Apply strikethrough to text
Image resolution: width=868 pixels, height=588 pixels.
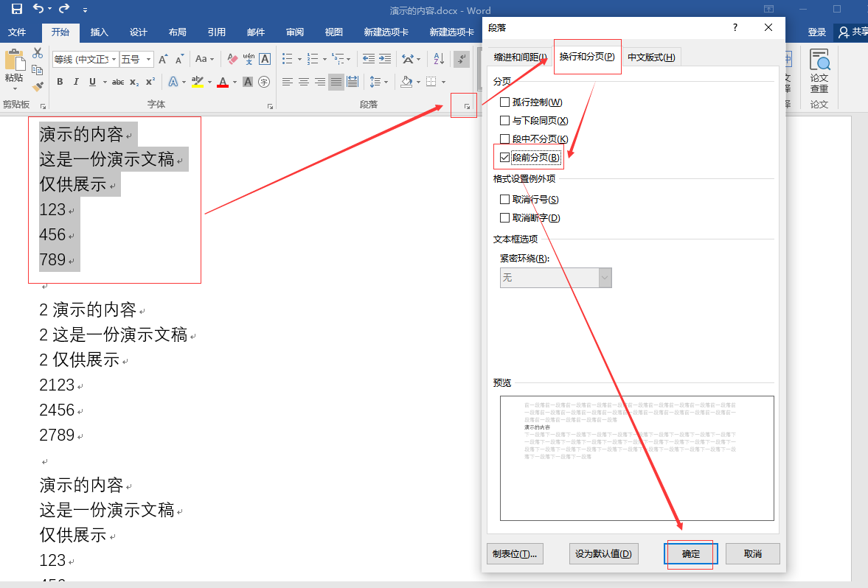117,82
